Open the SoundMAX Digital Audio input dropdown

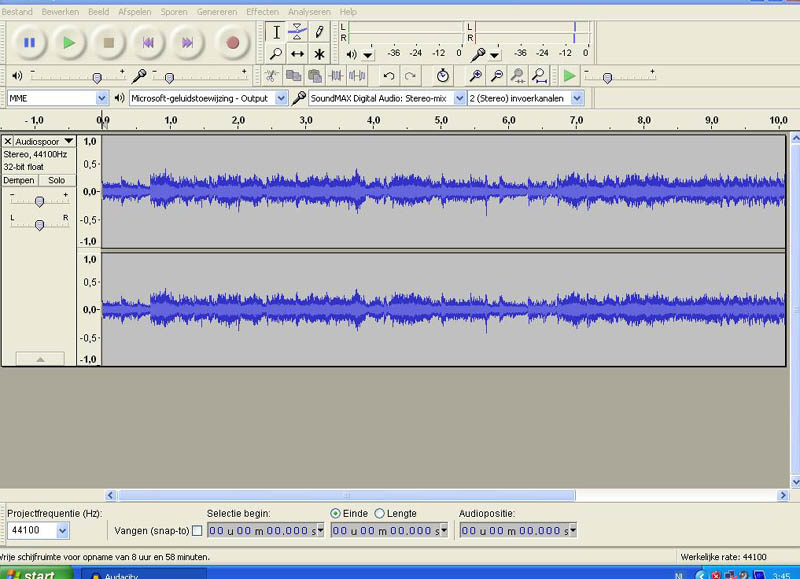tap(459, 98)
